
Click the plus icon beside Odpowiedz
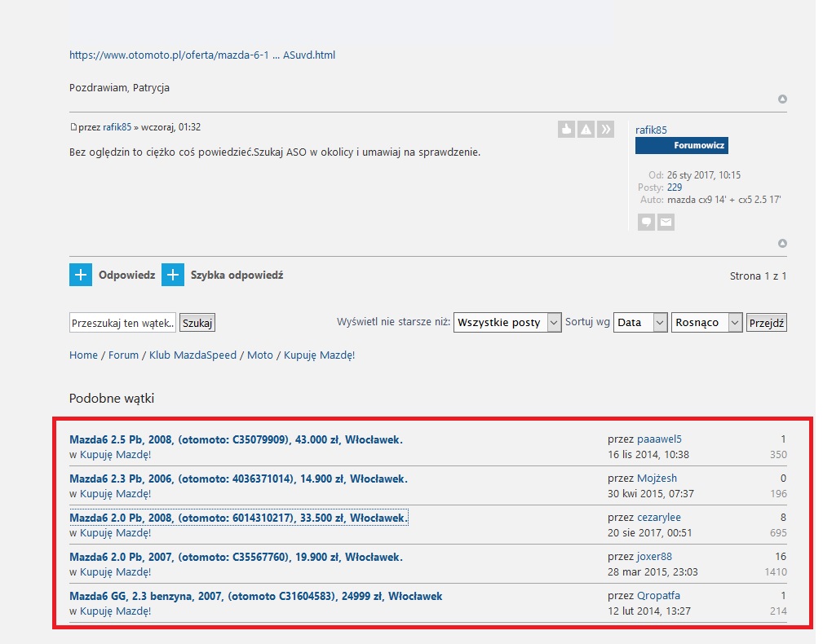tap(81, 276)
